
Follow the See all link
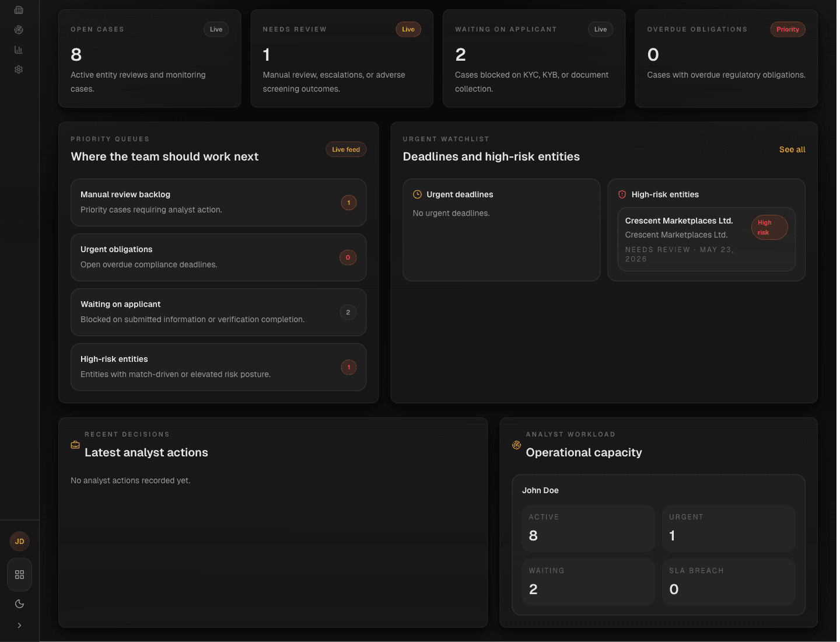792,149
